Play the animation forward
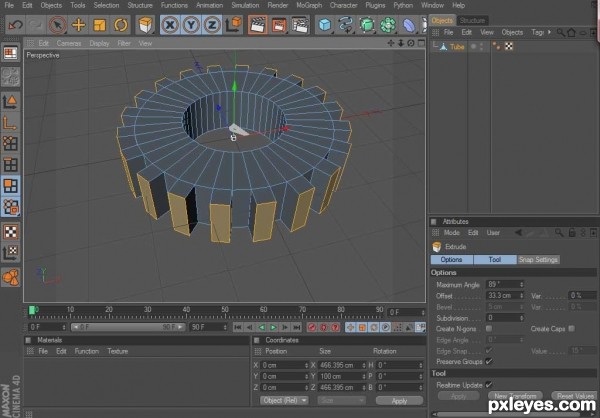This screenshot has width=600, height=418. point(273,327)
